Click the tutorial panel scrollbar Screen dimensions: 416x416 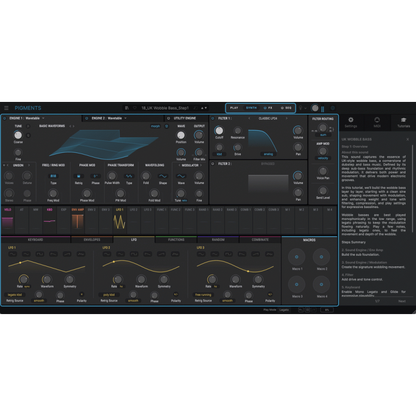(x=413, y=188)
